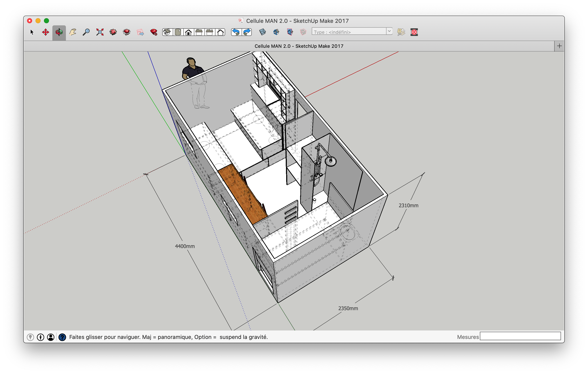
Task: Choose the Pan hand tool
Action: click(72, 32)
